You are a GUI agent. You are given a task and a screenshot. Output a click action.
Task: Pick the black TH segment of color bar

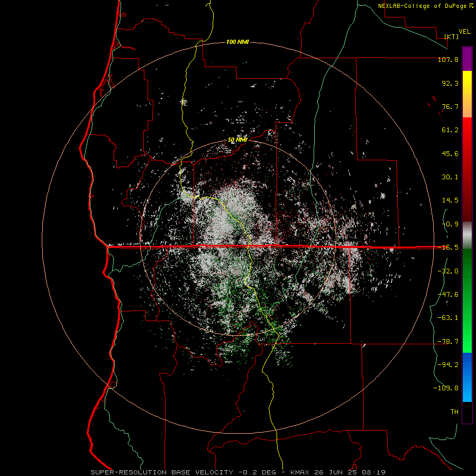[x=467, y=413]
